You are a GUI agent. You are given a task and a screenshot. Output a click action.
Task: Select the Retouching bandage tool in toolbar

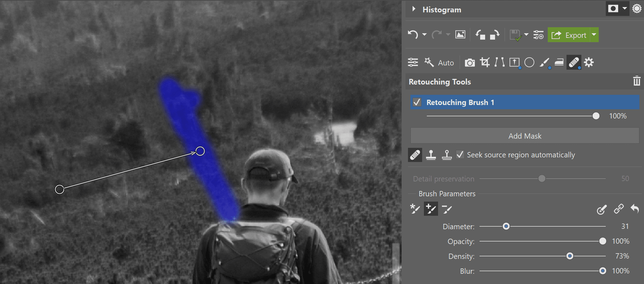pyautogui.click(x=574, y=63)
